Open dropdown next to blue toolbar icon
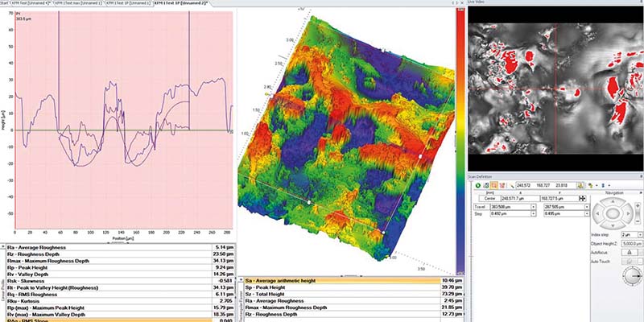Viewport: 644px width, 322px height. (609, 186)
